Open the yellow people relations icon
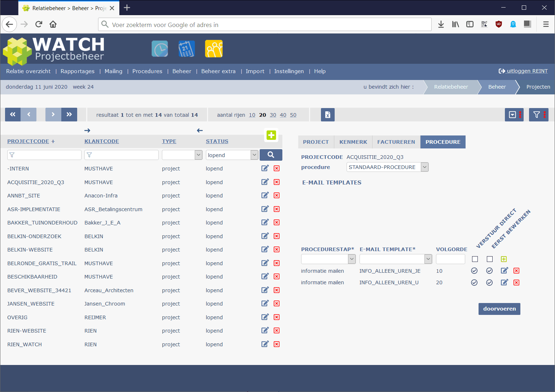Screen dimensions: 555x392 [214, 49]
